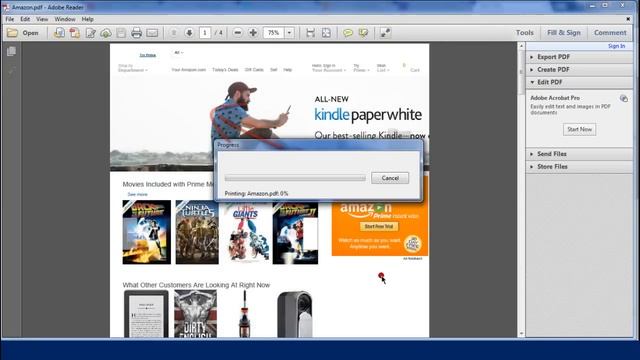Expand the Create PDF section

tap(579, 70)
